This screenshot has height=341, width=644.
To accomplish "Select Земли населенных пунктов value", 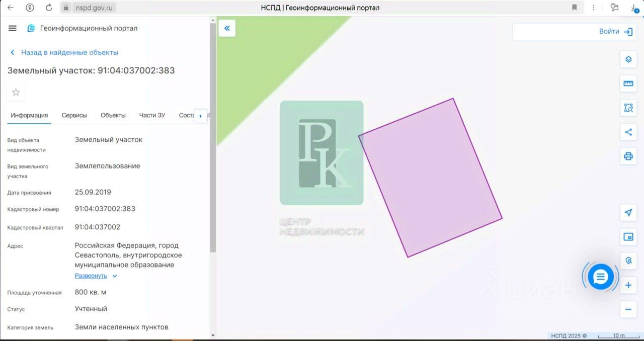I will tap(122, 327).
